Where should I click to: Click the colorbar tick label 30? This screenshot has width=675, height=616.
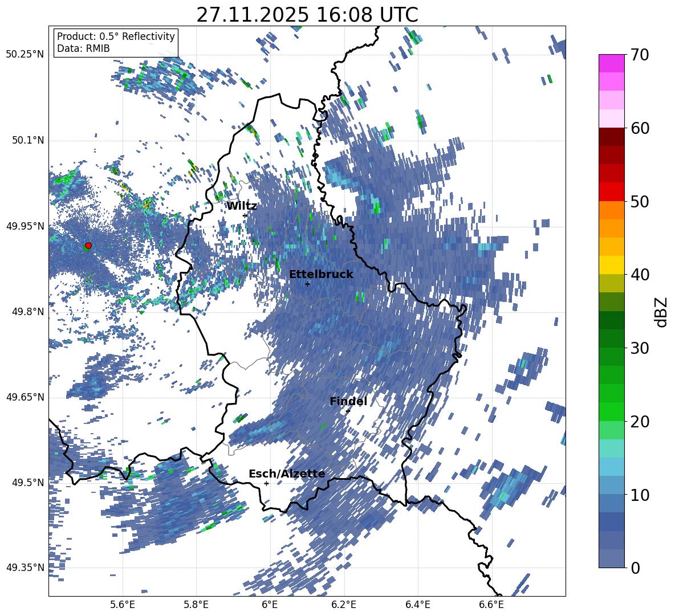coord(639,348)
